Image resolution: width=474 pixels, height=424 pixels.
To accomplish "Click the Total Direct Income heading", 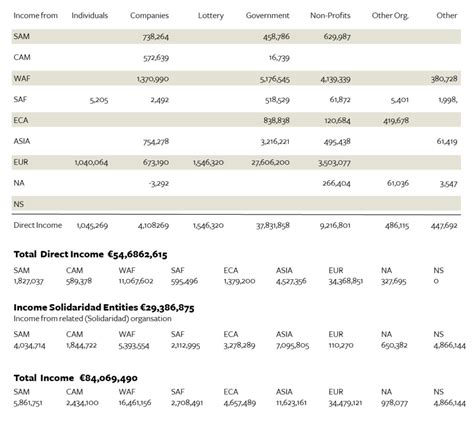I will [90, 254].
